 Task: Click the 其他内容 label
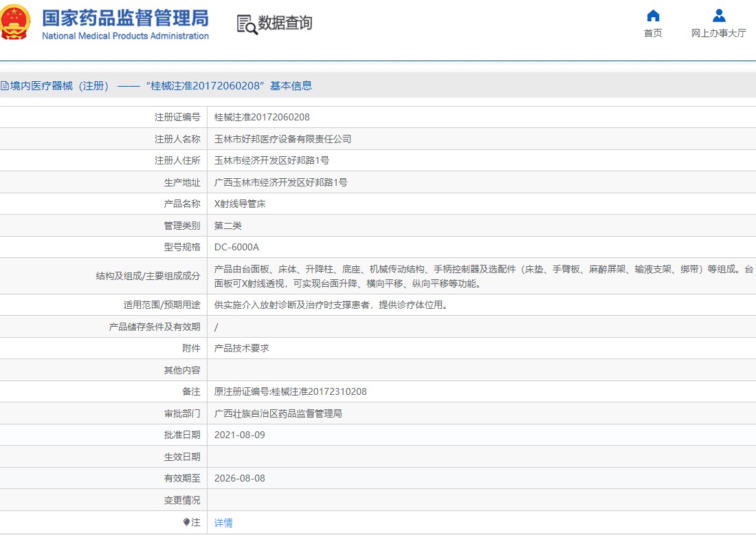pos(181,370)
